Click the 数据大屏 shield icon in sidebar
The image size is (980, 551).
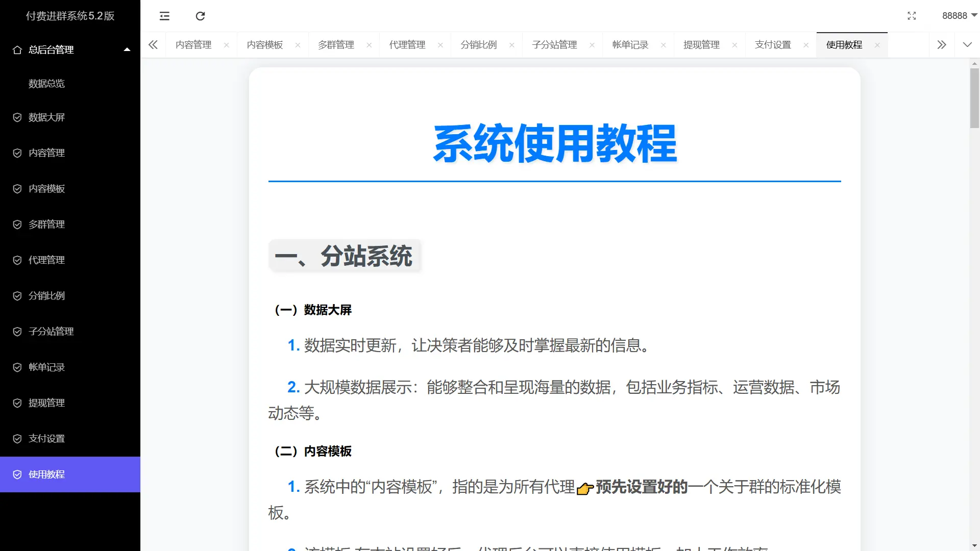pyautogui.click(x=17, y=117)
